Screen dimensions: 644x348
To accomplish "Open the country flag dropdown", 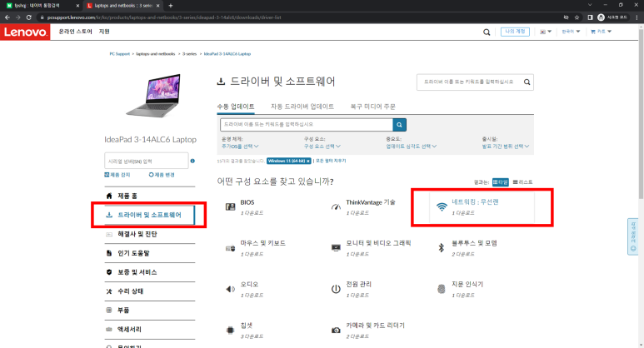I will [x=546, y=32].
